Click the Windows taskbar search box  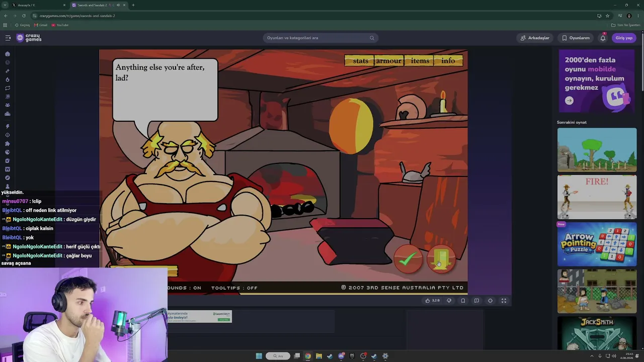coord(278,356)
